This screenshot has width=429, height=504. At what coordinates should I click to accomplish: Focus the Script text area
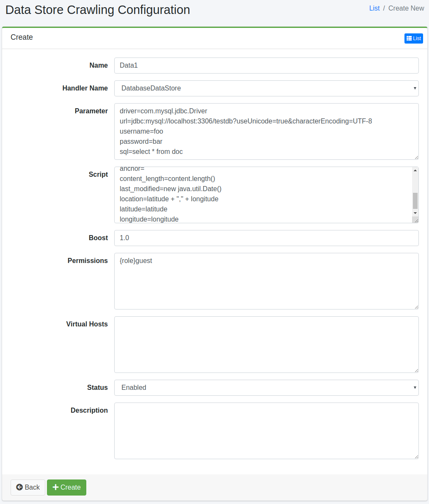click(263, 195)
